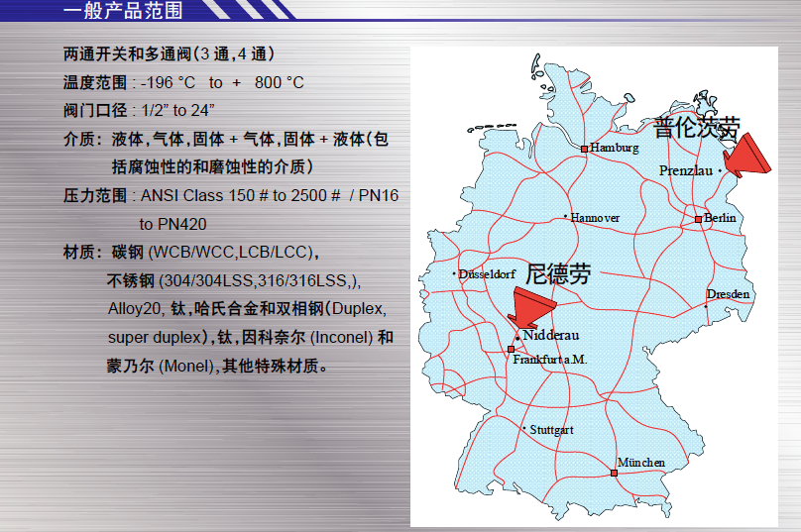The width and height of the screenshot is (801, 532).
Task: Click the Nidderau city name label
Action: 557,336
